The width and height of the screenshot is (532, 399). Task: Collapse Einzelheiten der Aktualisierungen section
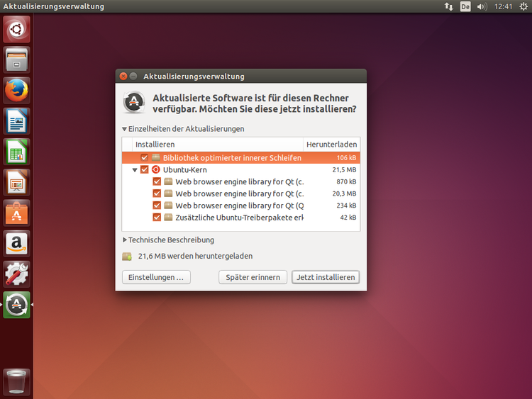coord(125,129)
